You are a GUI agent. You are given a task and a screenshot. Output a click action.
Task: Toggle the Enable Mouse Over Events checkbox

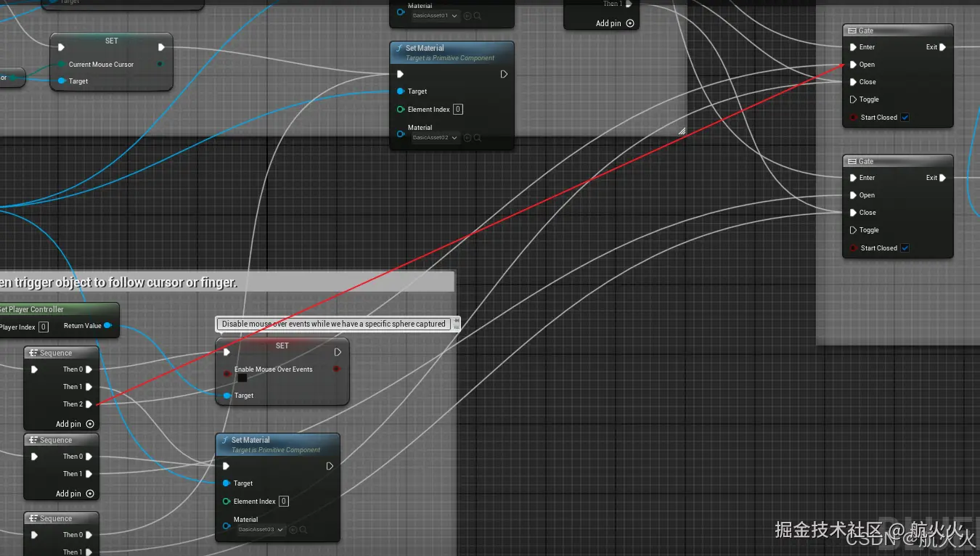pos(242,378)
